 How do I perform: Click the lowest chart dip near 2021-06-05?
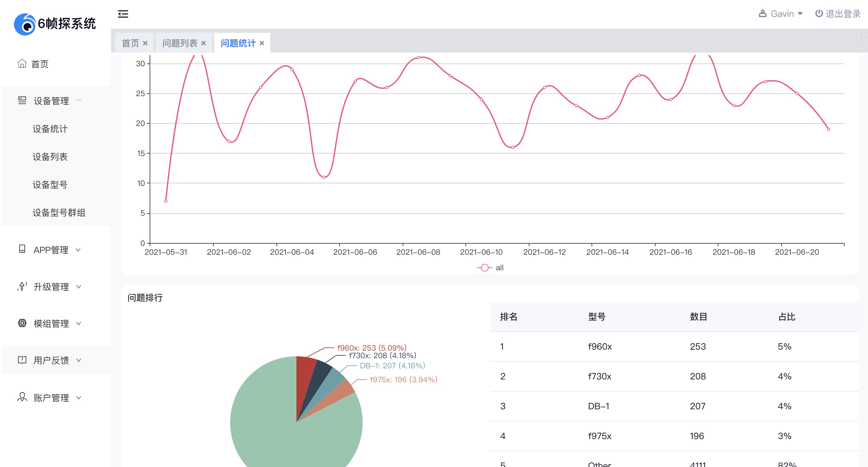323,177
